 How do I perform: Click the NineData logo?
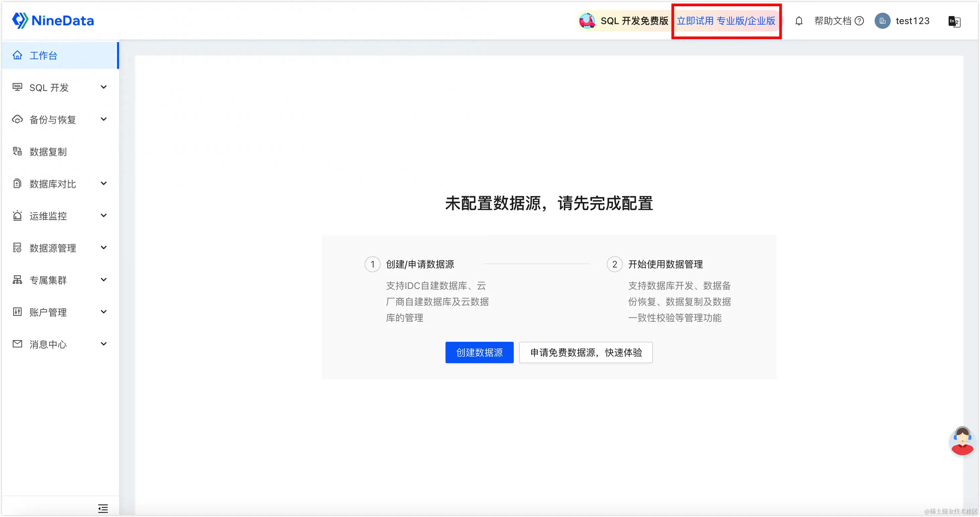[x=53, y=20]
